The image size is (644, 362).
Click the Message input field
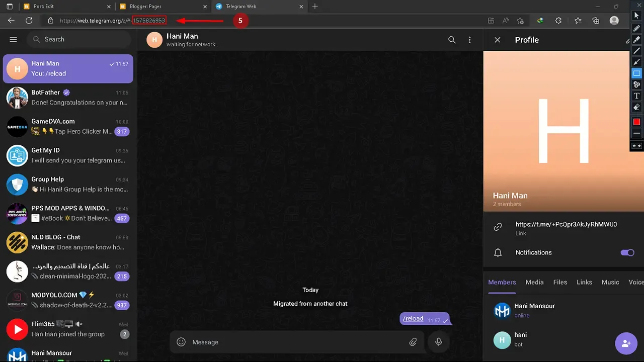coord(296,342)
